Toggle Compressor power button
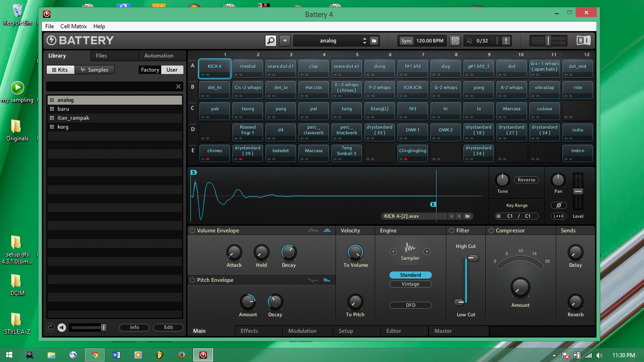 point(491,230)
